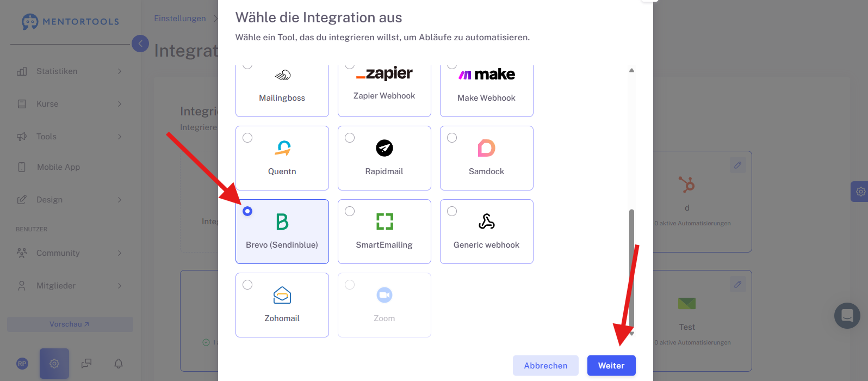Click the scrollbar up arrow in modal
The image size is (868, 381).
[631, 70]
